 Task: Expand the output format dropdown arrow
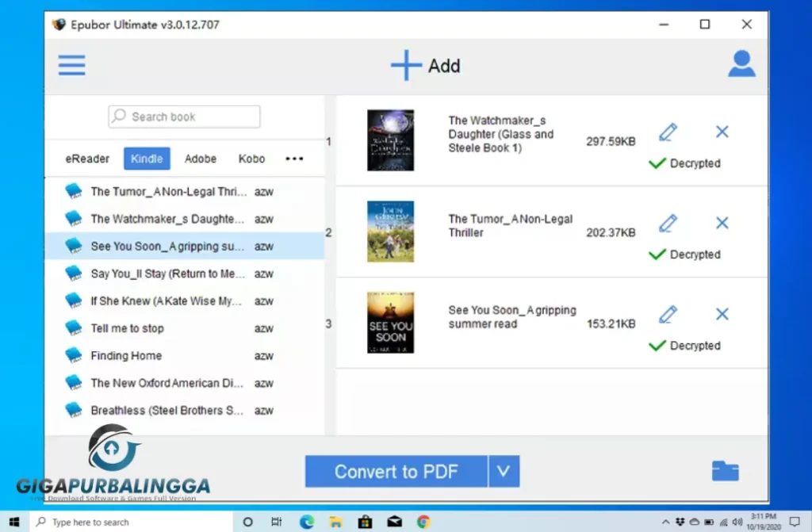click(x=503, y=470)
